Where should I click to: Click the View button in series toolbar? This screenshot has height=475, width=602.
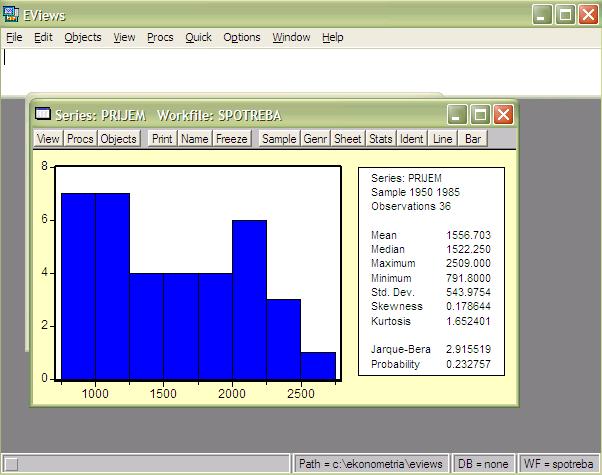coord(48,139)
